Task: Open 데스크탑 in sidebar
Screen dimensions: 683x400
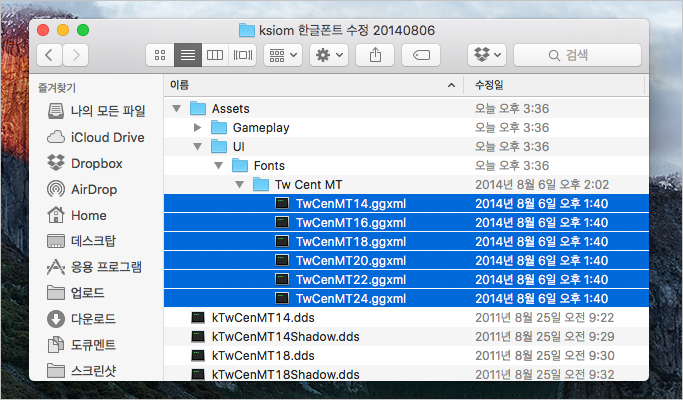Action: (x=81, y=241)
